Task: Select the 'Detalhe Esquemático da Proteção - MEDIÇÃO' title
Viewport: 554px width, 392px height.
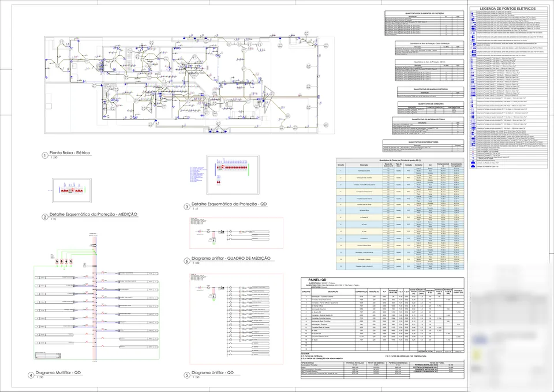Action: 93,214
